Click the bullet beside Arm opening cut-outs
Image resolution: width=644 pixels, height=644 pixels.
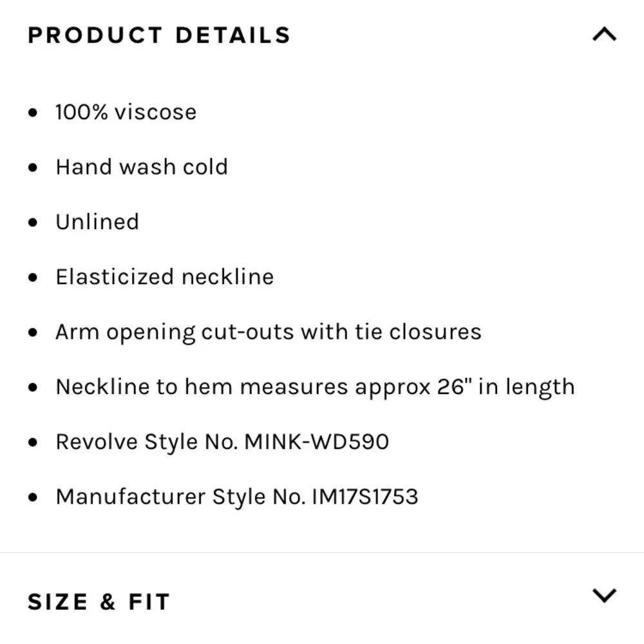tap(33, 333)
